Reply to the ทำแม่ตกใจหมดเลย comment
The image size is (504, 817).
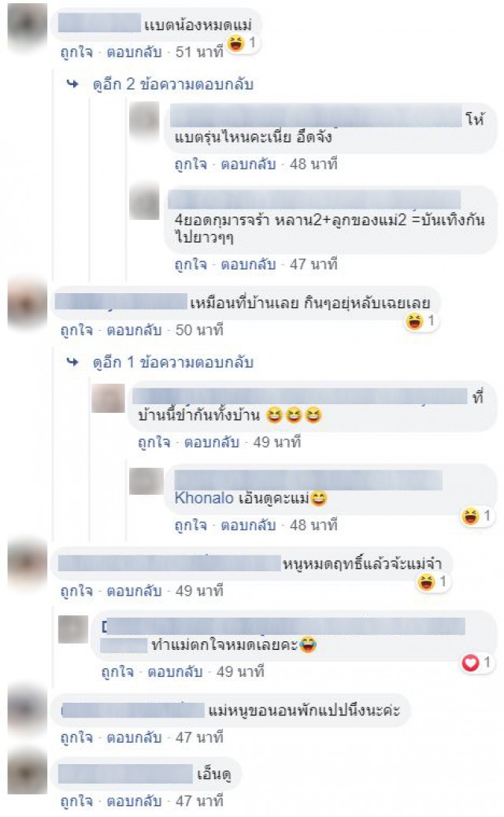[x=175, y=671]
